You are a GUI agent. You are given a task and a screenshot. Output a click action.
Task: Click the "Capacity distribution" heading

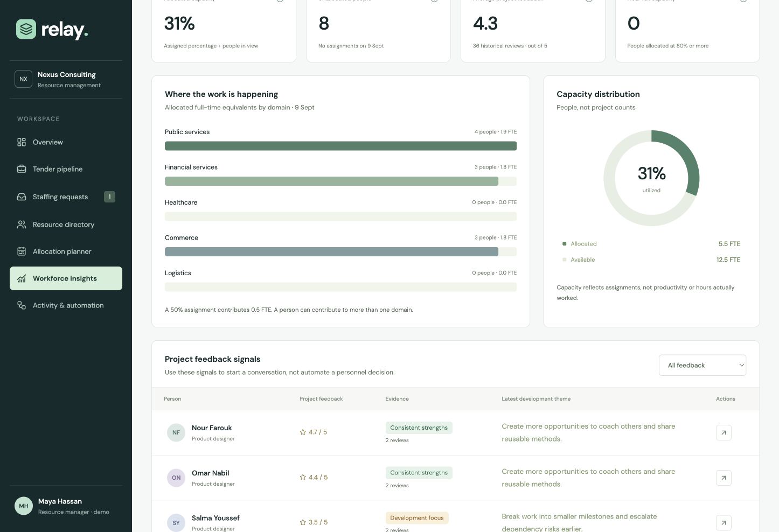pyautogui.click(x=598, y=94)
